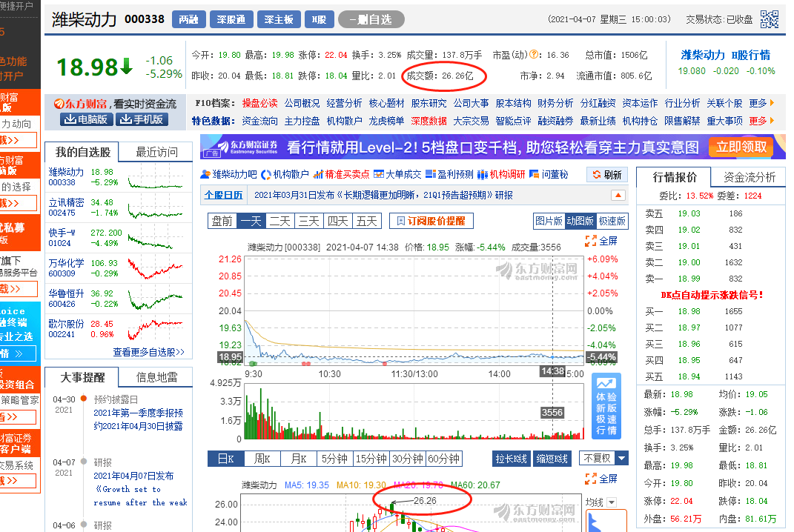Open 大宗交易 data link

tap(471, 121)
